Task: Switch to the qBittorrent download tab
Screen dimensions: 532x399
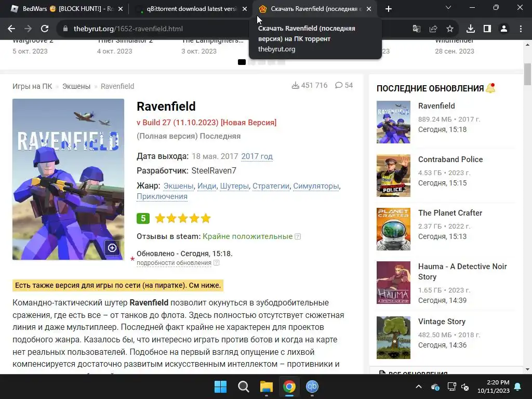Action: point(191,9)
